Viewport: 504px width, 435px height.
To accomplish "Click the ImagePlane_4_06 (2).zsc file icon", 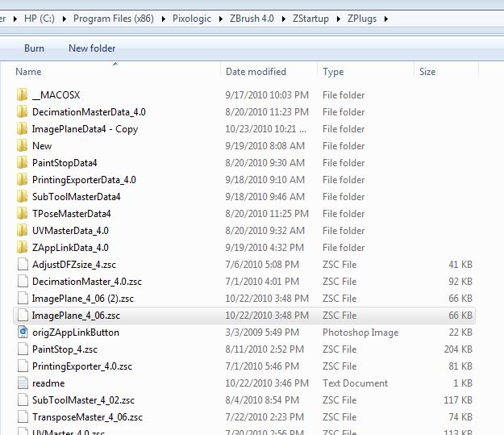I will pyautogui.click(x=23, y=299).
